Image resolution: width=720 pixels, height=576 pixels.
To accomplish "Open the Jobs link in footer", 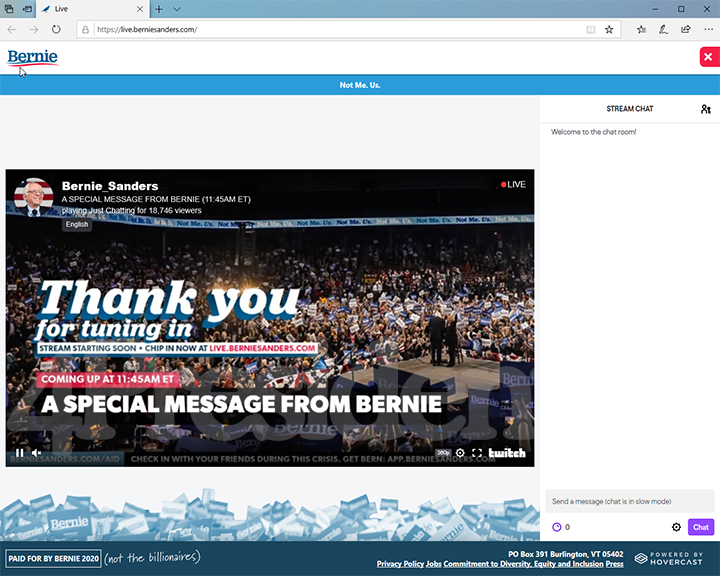I will (433, 564).
